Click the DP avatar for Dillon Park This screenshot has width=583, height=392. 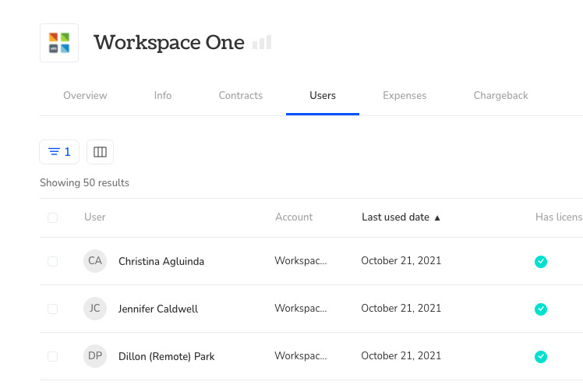click(95, 356)
